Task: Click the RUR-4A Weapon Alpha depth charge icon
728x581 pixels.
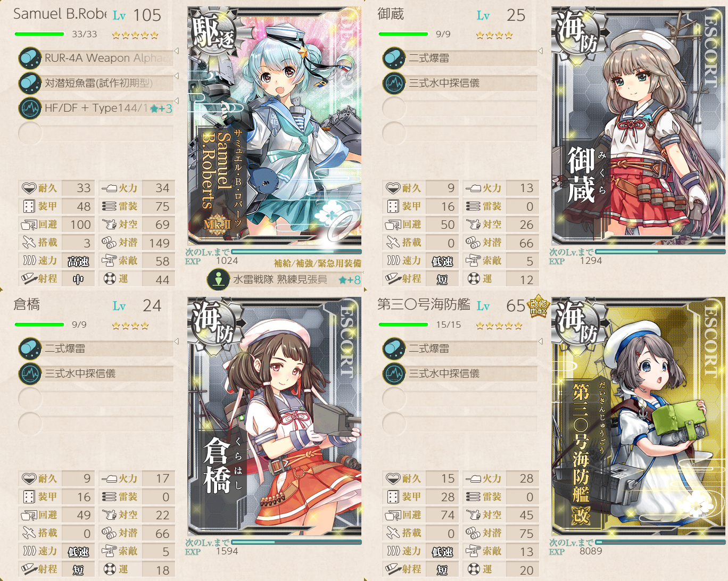Action: (x=30, y=58)
